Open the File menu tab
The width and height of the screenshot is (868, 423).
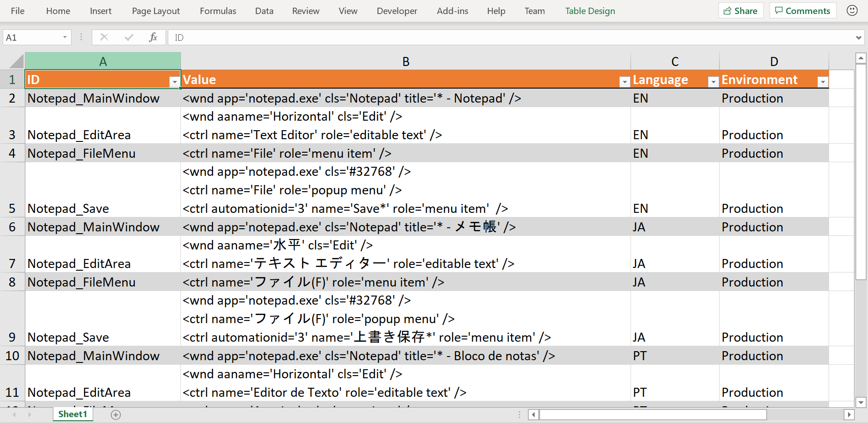(18, 11)
